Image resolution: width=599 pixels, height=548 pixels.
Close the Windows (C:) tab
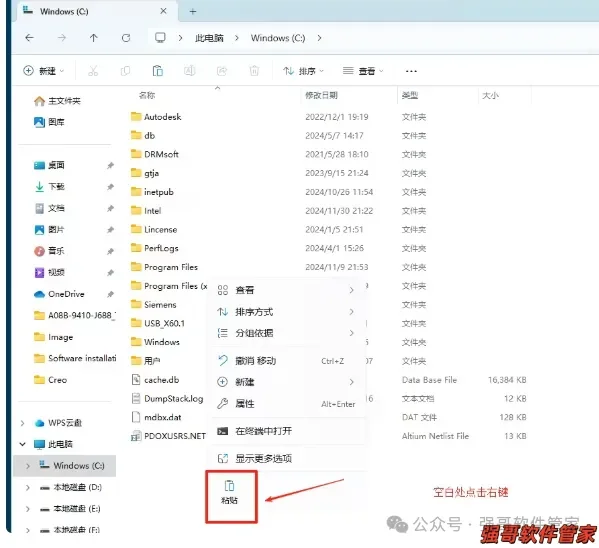click(x=163, y=11)
